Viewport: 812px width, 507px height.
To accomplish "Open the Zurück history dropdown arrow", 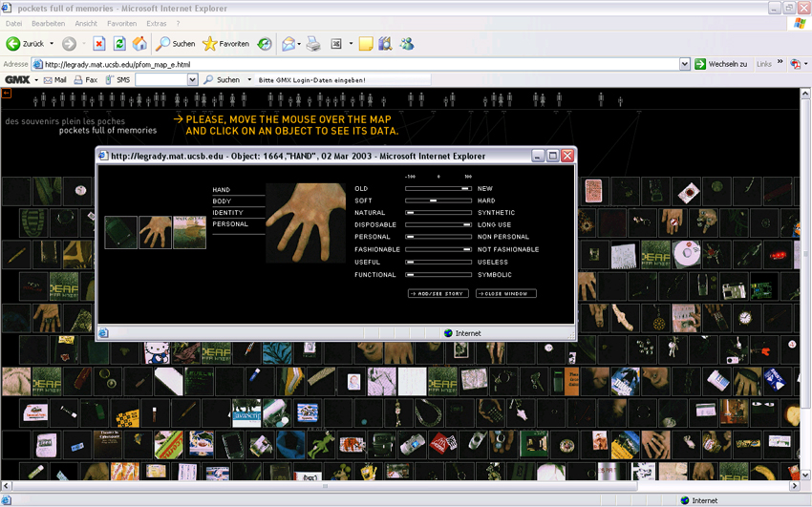I will (52, 44).
